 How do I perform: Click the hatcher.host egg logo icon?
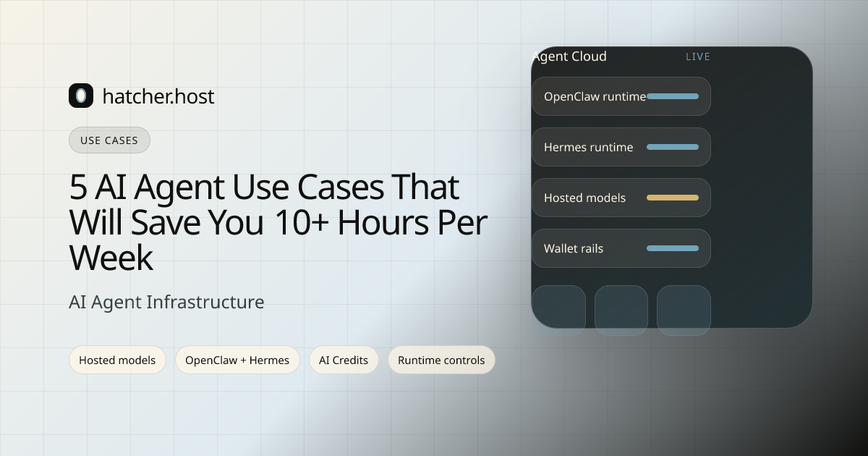pyautogui.click(x=81, y=96)
